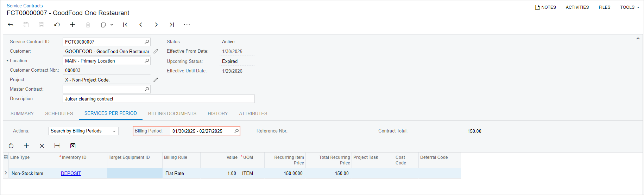The width and height of the screenshot is (644, 195).
Task: Fit grid columns to width
Action: (57, 146)
